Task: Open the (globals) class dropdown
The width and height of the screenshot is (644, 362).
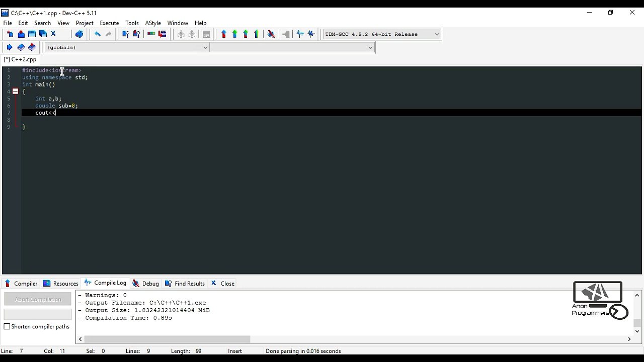Action: pos(127,47)
